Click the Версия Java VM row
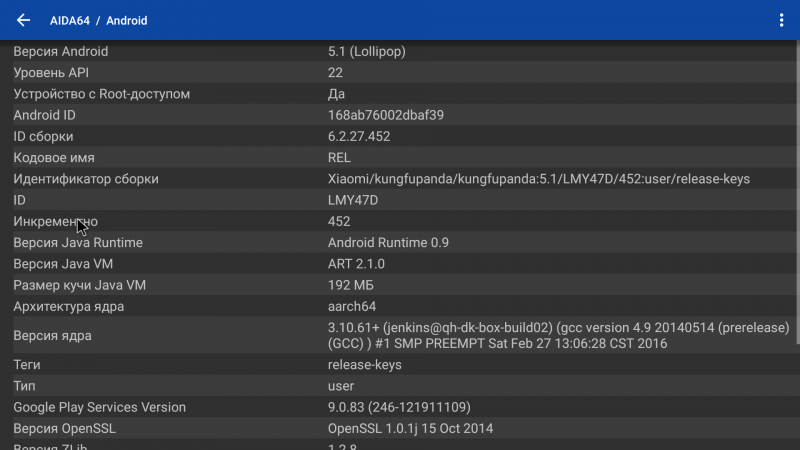The width and height of the screenshot is (800, 450). (400, 264)
